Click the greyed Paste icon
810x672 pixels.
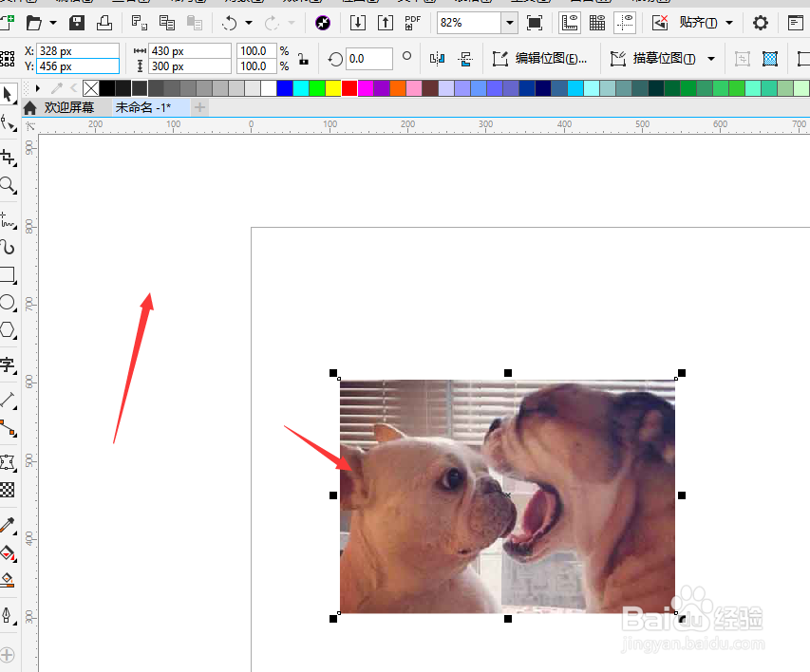[x=195, y=23]
